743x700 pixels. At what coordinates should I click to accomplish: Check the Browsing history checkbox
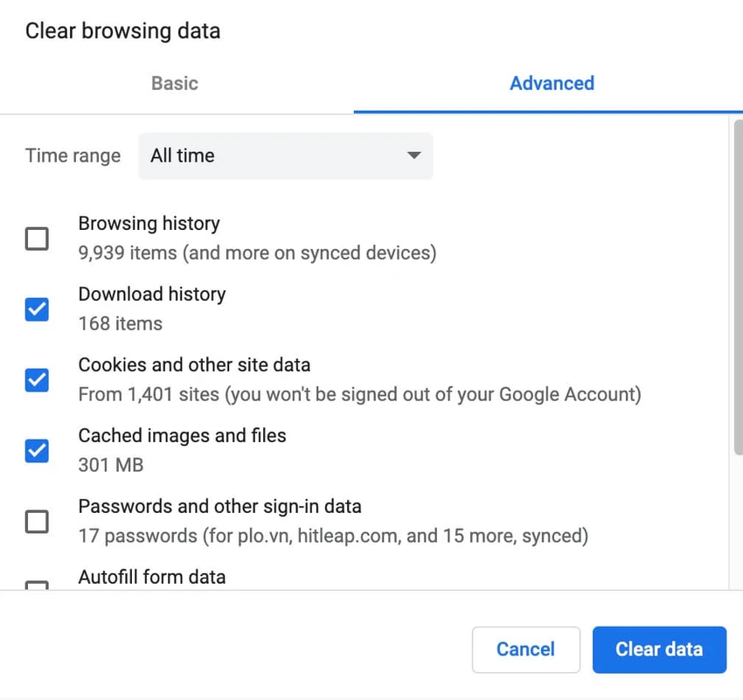click(37, 239)
